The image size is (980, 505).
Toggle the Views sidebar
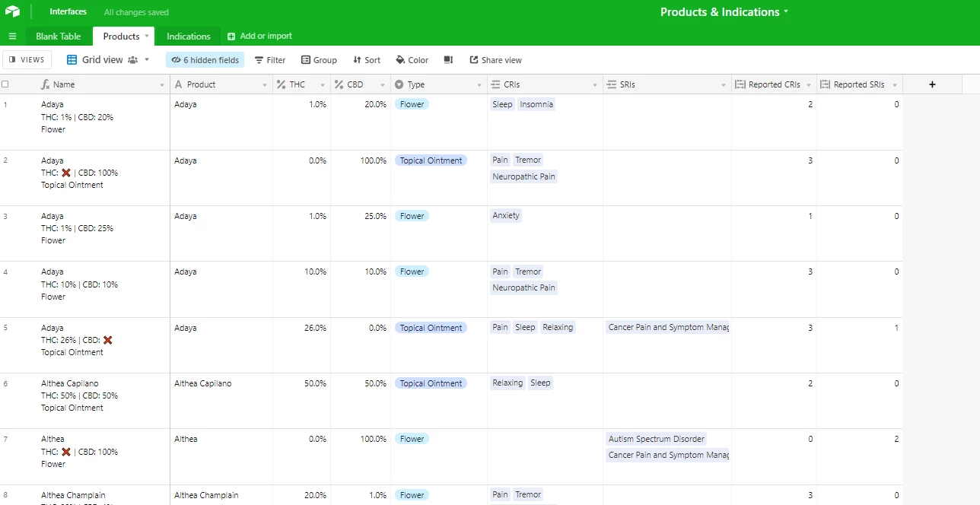(27, 60)
